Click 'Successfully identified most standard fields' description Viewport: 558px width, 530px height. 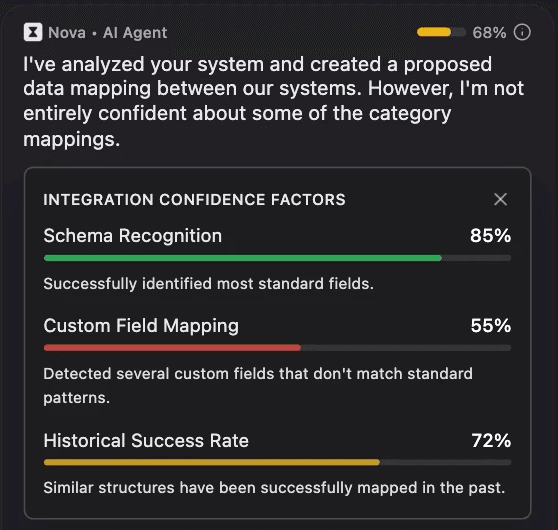click(x=209, y=284)
